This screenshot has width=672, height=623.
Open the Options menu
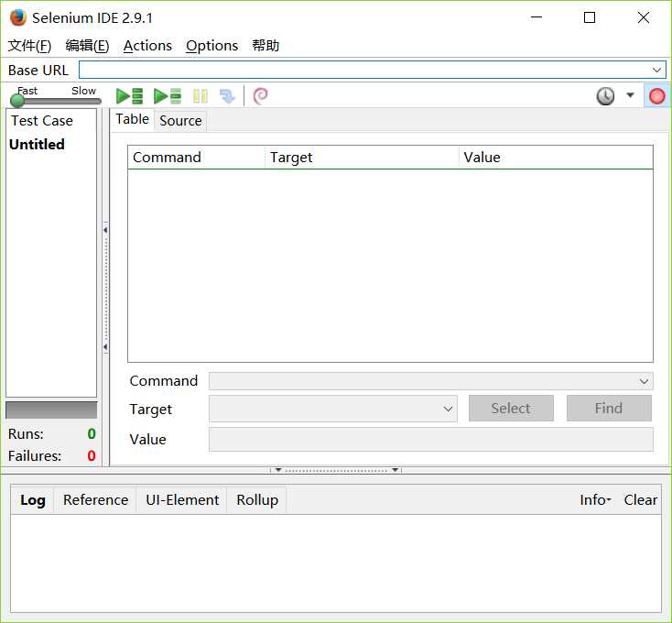(x=211, y=46)
